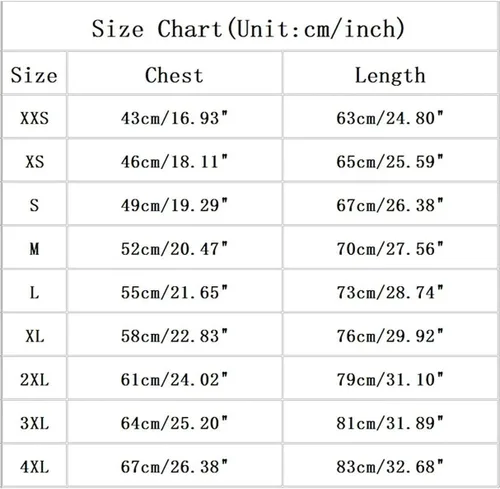Viewport: 500px width, 489px height.
Task: Select length value 73cm/28.74"
Action: (390, 292)
